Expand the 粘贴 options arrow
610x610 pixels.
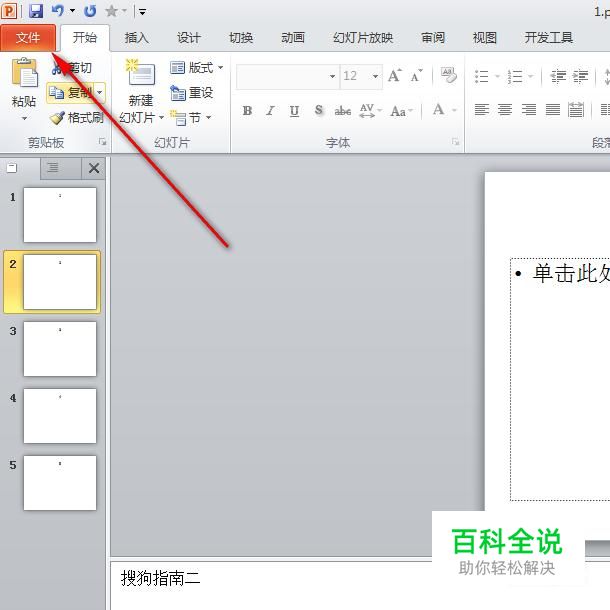(24, 118)
